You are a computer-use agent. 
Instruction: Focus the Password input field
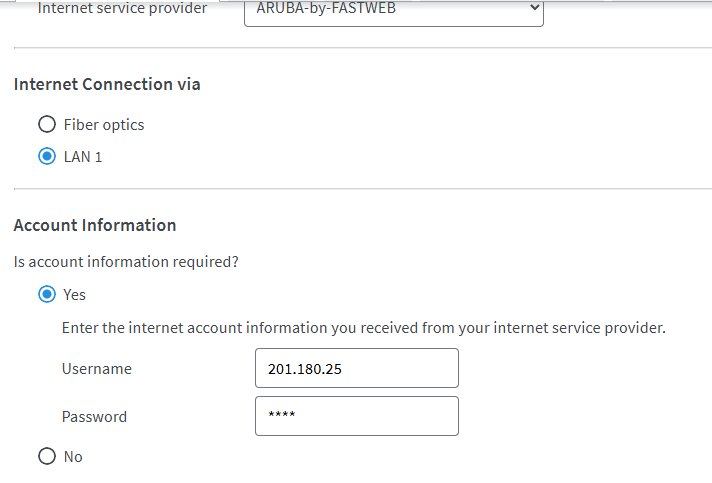(357, 416)
